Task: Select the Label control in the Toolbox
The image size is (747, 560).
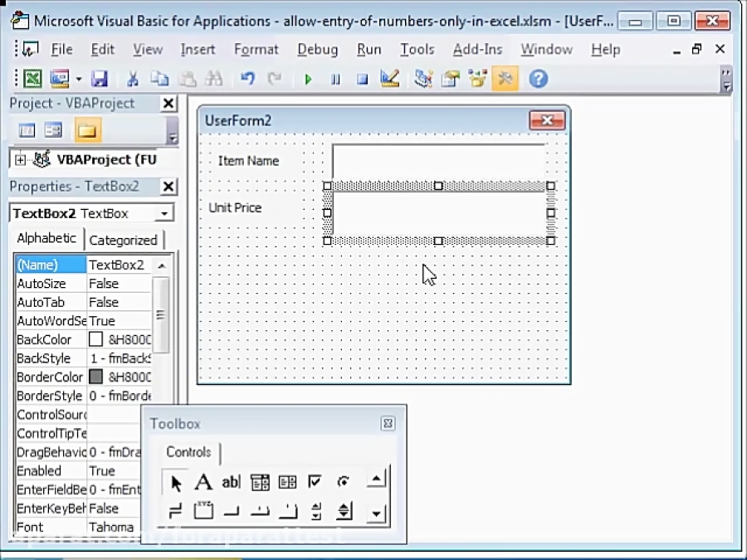Action: [x=203, y=482]
